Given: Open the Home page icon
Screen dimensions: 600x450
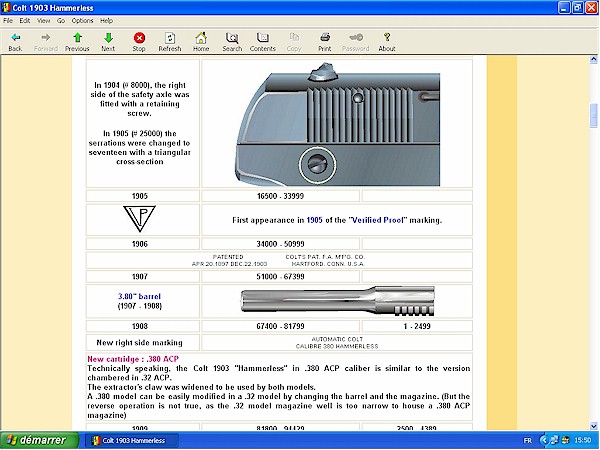Looking at the screenshot, I should pos(201,38).
